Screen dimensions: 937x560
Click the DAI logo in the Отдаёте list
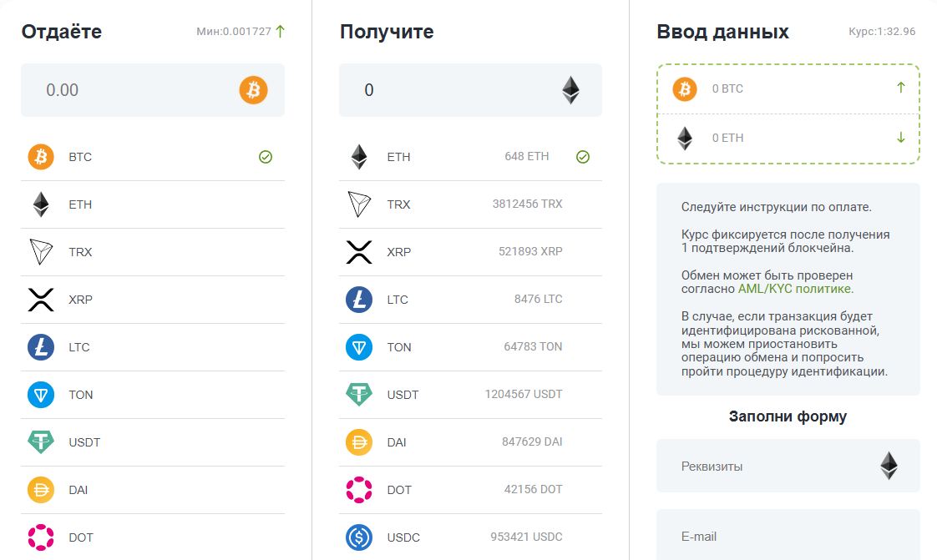[x=41, y=490]
